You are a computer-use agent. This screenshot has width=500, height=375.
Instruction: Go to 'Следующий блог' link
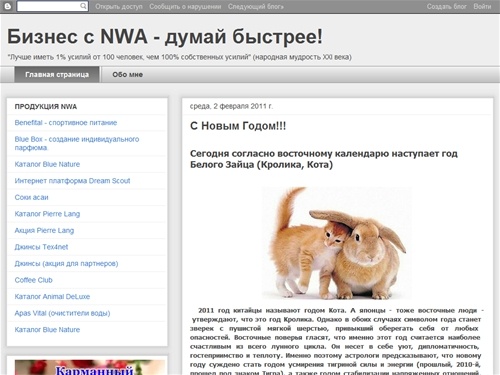256,6
